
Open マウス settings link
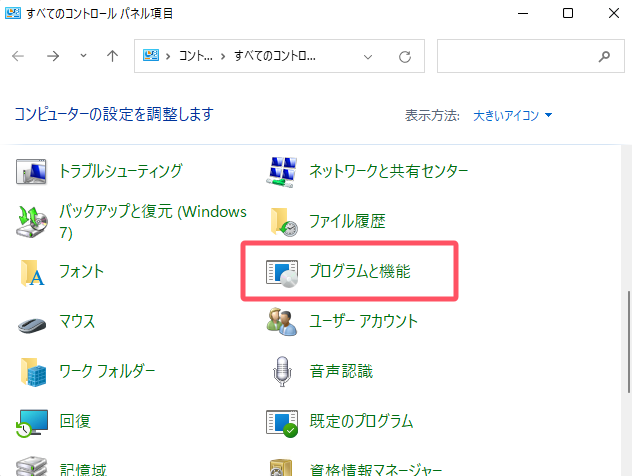point(77,322)
